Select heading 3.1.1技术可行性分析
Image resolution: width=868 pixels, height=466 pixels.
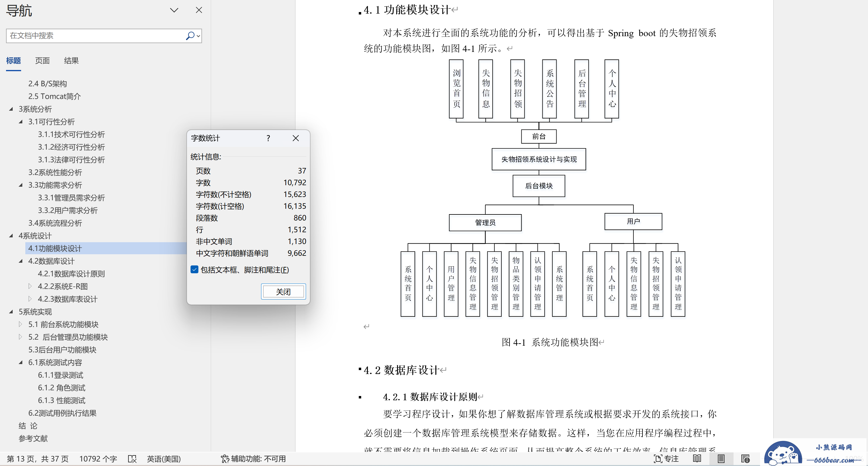tap(71, 135)
